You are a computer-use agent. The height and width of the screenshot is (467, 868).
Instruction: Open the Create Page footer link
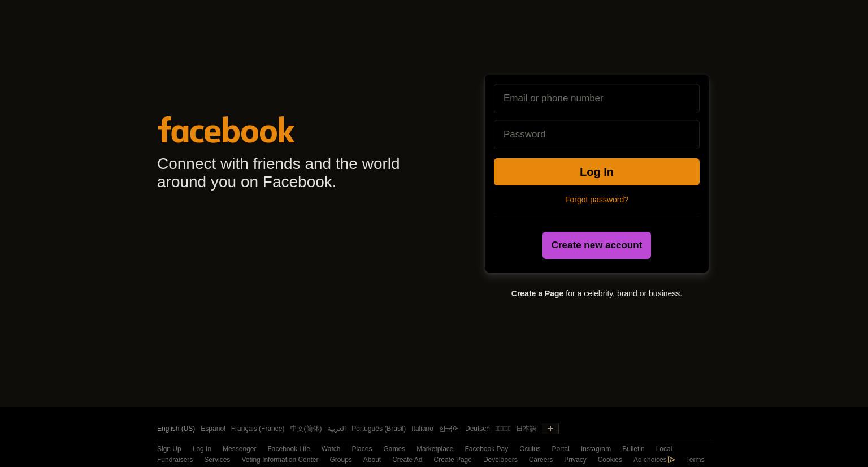tap(452, 460)
